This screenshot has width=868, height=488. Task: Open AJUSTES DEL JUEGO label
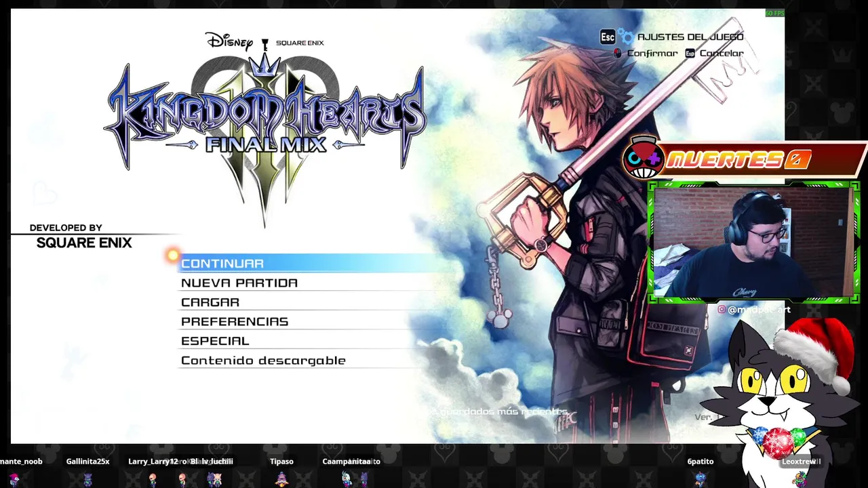[690, 37]
